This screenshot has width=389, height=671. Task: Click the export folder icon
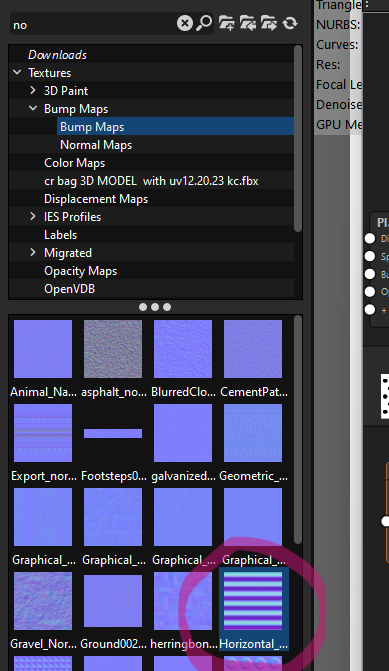coord(268,23)
